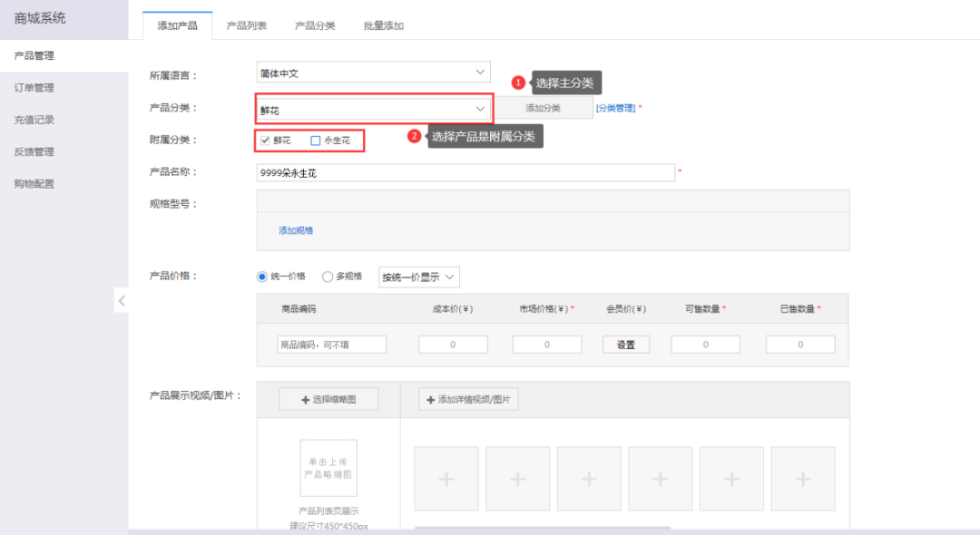This screenshot has height=535, width=980.
Task: Click the fifth empty detail image plus slot
Action: pyautogui.click(x=731, y=479)
